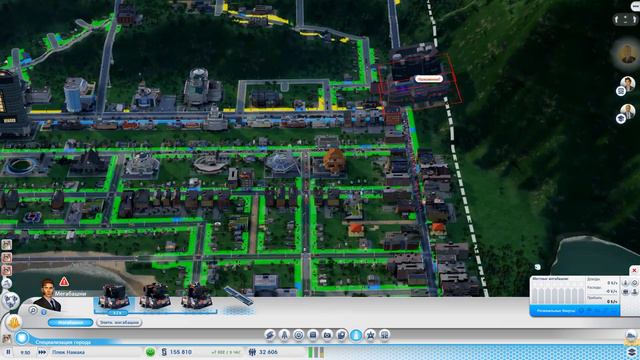The image size is (640, 360).
Task: Select the star specialization toolbar icon
Action: [x=370, y=335]
